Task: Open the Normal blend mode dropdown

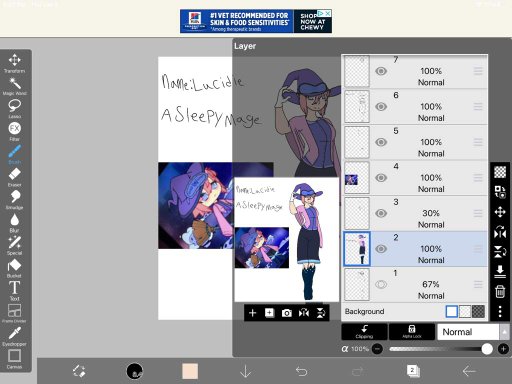Action: coord(473,332)
